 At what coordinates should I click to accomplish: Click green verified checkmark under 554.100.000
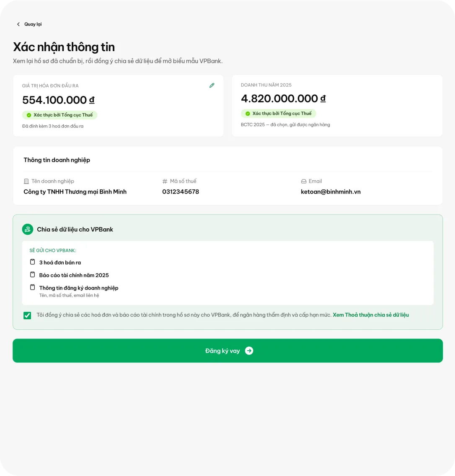point(29,115)
